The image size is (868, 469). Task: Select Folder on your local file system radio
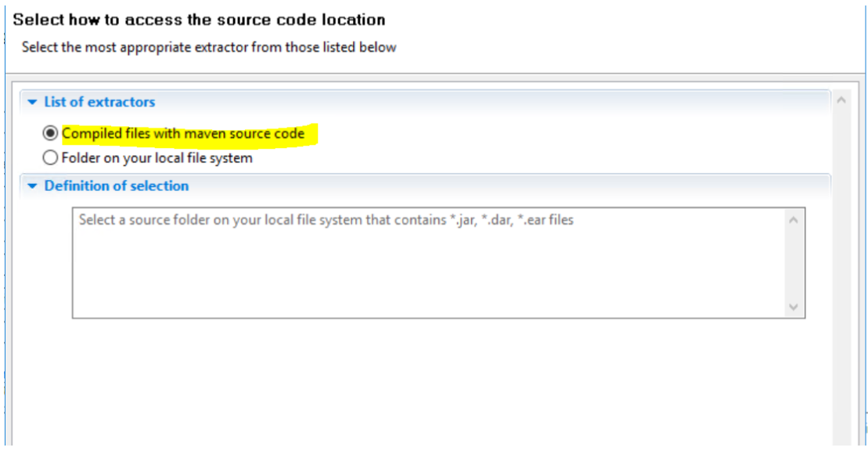(51, 158)
